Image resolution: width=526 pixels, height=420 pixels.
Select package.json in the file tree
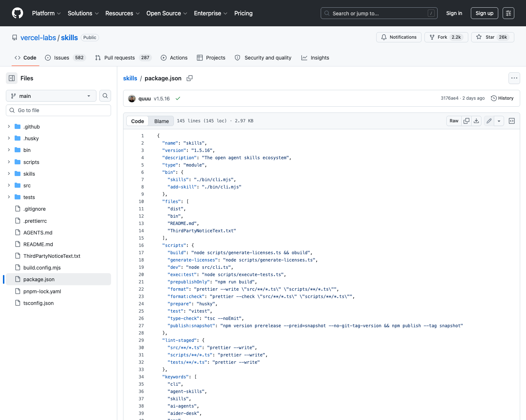pyautogui.click(x=58, y=279)
